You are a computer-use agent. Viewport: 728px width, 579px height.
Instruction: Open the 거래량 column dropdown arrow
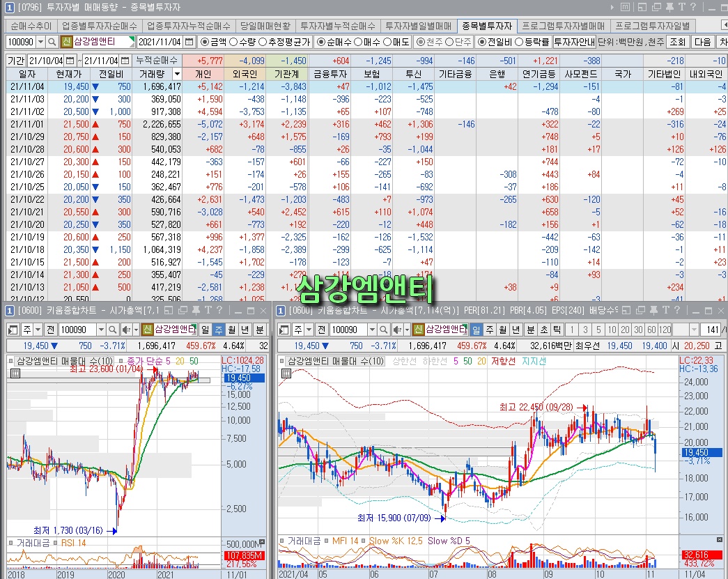[177, 74]
